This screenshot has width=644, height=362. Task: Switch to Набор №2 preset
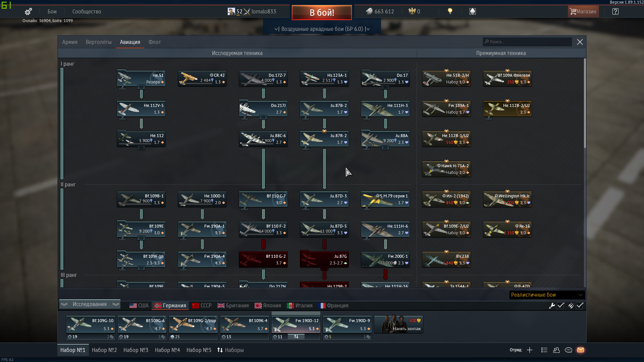click(x=104, y=350)
